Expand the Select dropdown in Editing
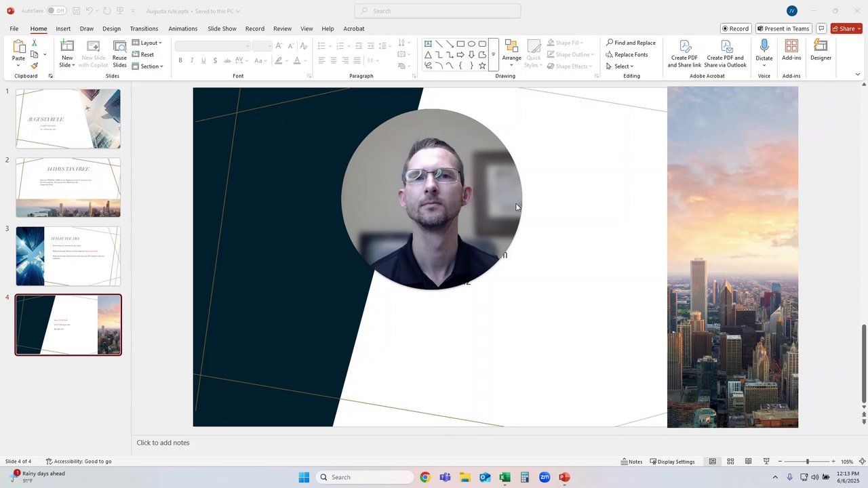Viewport: 868px width, 488px height. tap(620, 66)
